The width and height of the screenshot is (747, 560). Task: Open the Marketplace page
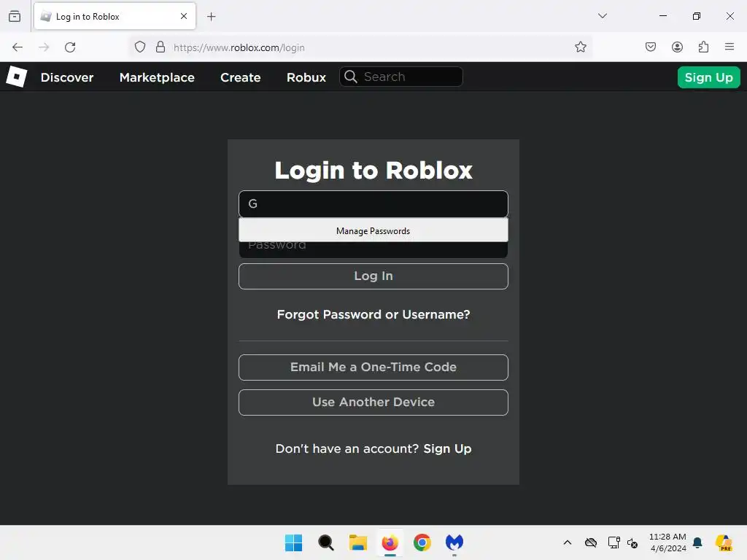point(157,77)
